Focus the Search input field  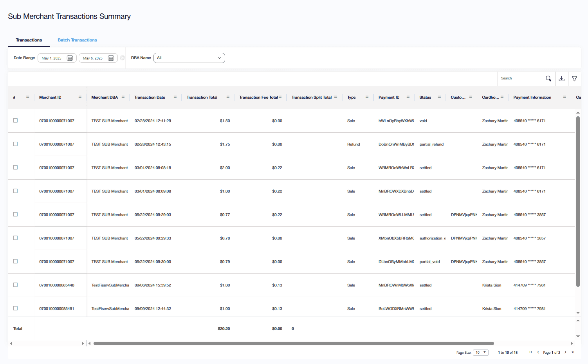tap(521, 78)
